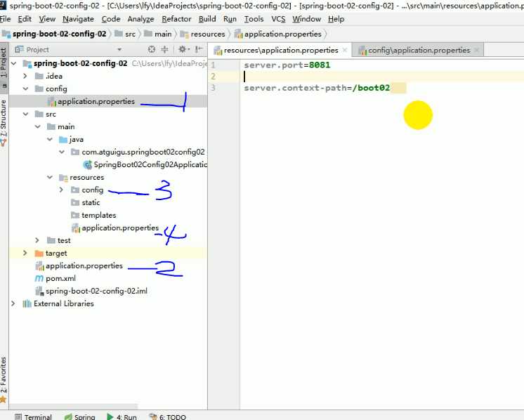Click application.properties breadcrumb
Screen dimensions: 524x420
point(278,34)
